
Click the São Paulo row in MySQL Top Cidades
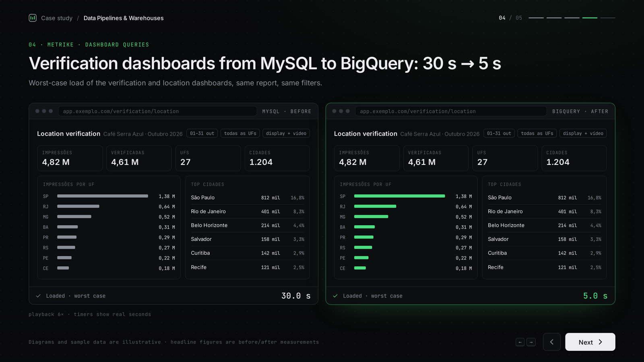[x=248, y=197]
